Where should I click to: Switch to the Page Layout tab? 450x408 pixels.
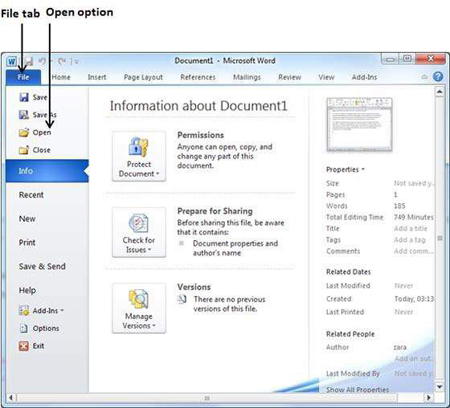pos(143,77)
